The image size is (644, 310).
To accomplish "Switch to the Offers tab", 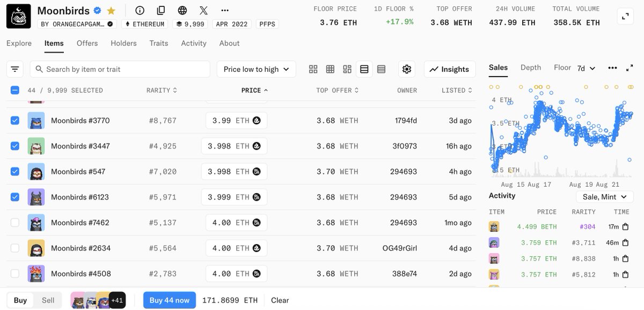I will [87, 43].
